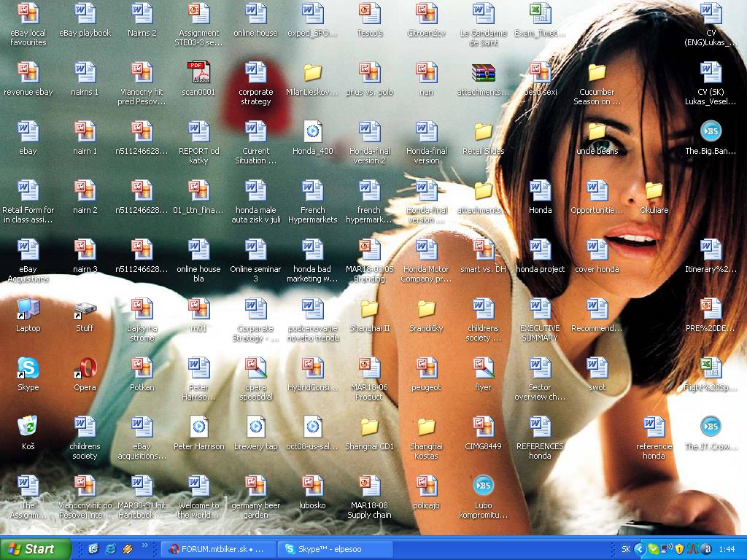Image resolution: width=747 pixels, height=560 pixels.
Task: Switch to the FORUM.mtbiker.sk taskbar window
Action: coord(219,549)
